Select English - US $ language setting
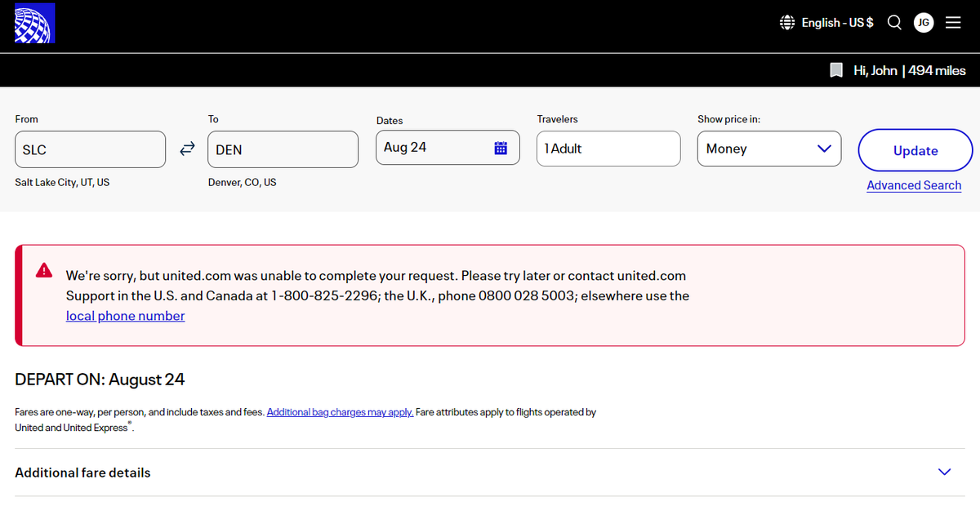 click(837, 23)
